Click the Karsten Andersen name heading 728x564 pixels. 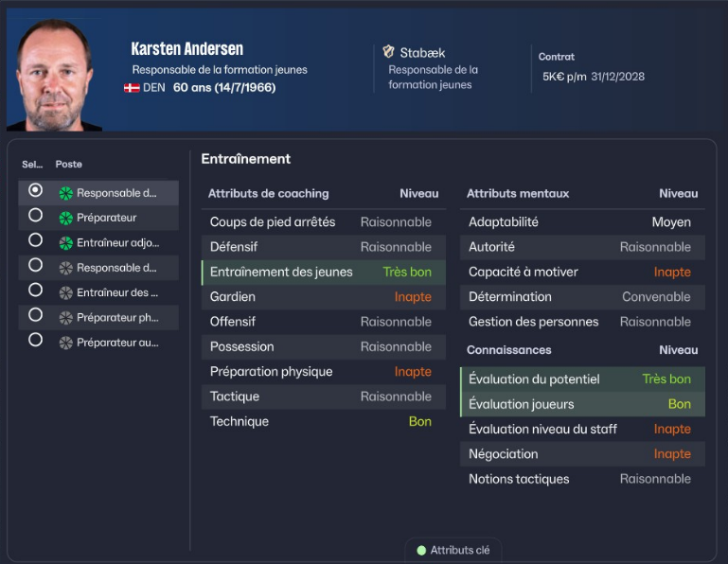tap(186, 49)
